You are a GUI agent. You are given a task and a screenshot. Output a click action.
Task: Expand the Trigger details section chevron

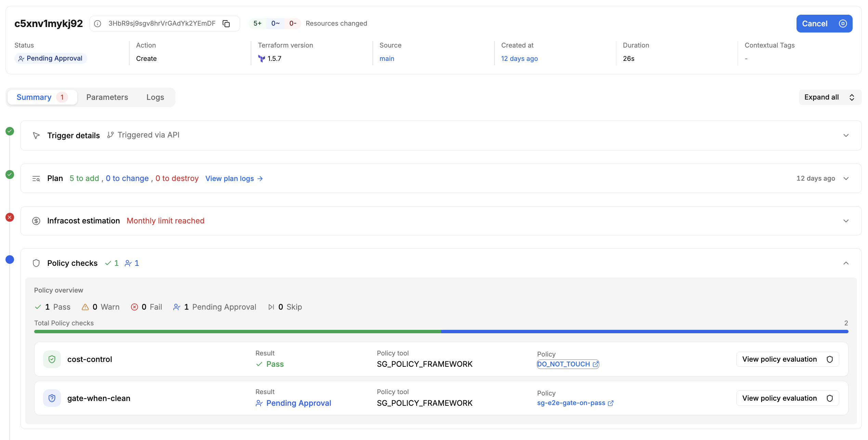(x=846, y=135)
